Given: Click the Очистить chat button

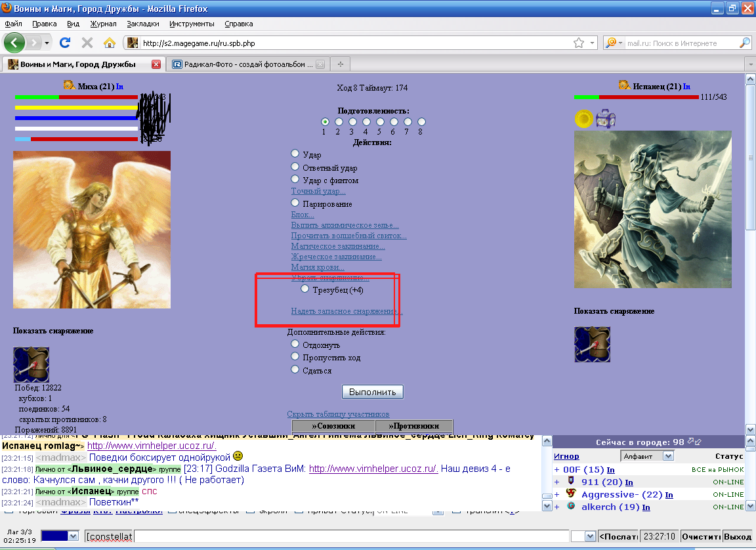Looking at the screenshot, I should tap(701, 536).
